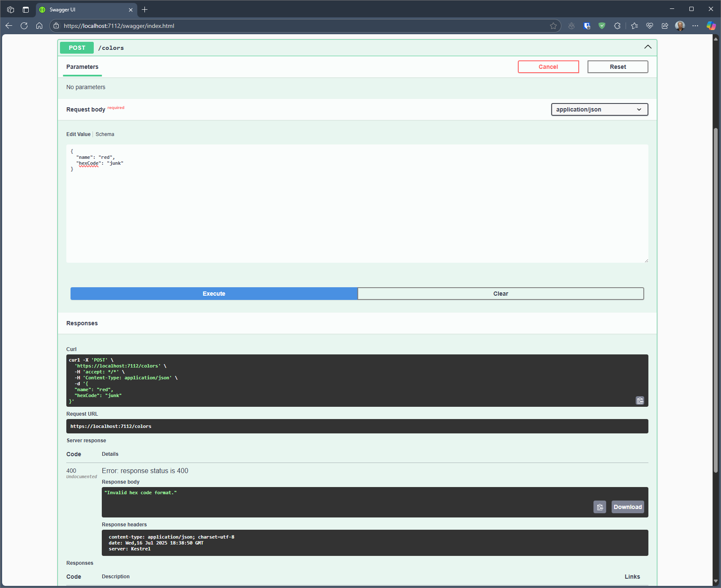Open the application/json content type dropdown

pos(599,109)
